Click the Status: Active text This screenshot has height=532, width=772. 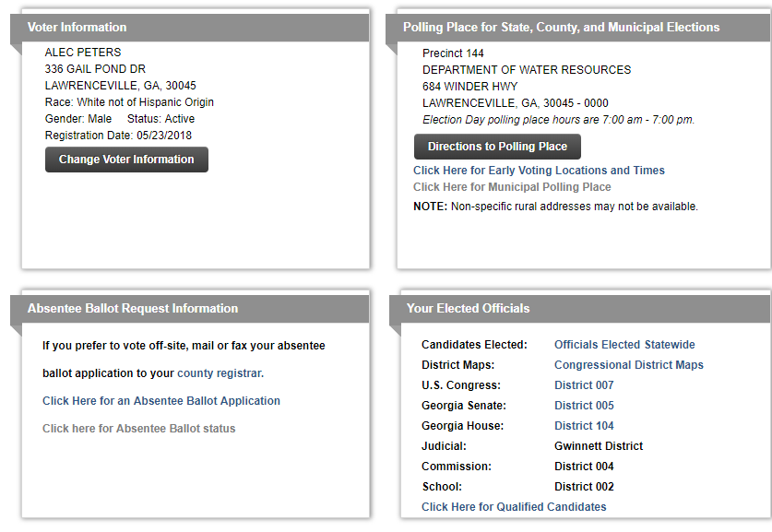tap(160, 119)
